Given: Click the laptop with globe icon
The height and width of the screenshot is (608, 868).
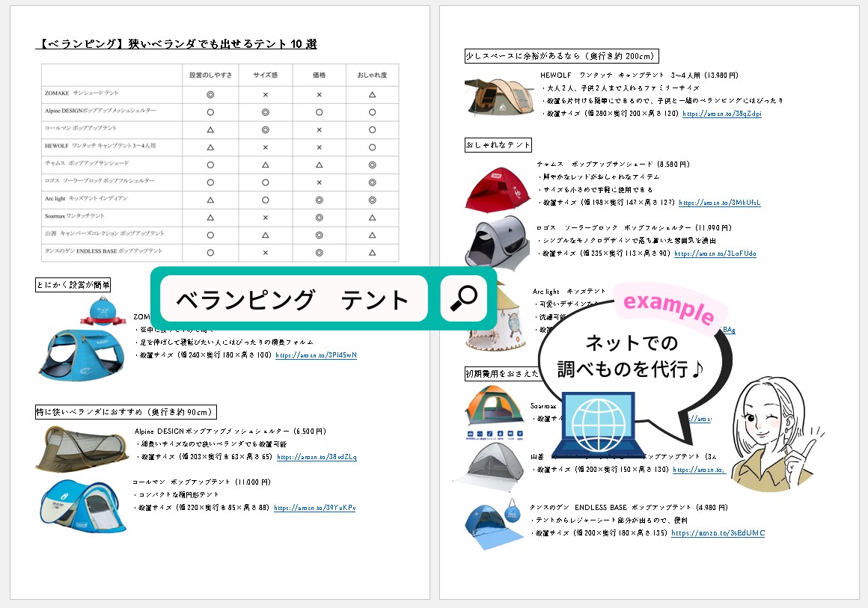Looking at the screenshot, I should point(599,426).
